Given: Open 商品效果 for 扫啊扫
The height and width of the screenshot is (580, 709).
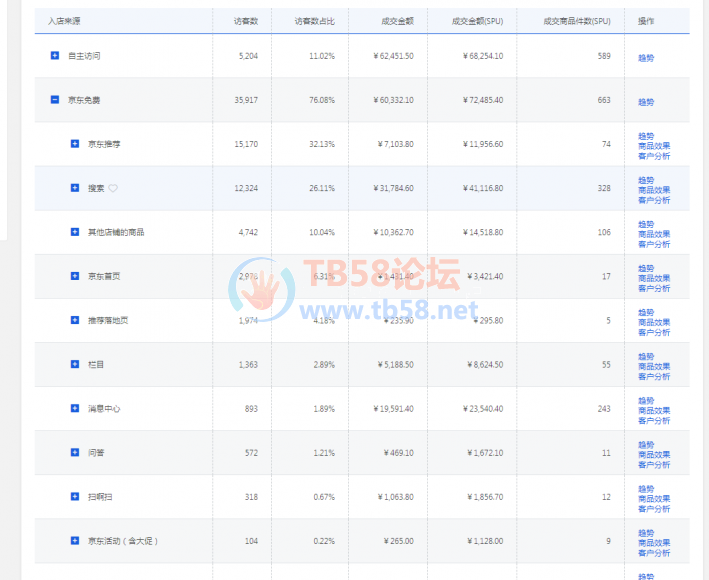Looking at the screenshot, I should point(654,499).
